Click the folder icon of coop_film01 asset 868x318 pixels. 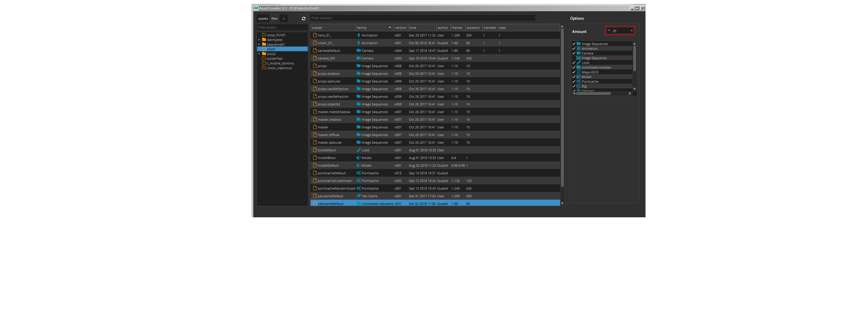pos(264,35)
